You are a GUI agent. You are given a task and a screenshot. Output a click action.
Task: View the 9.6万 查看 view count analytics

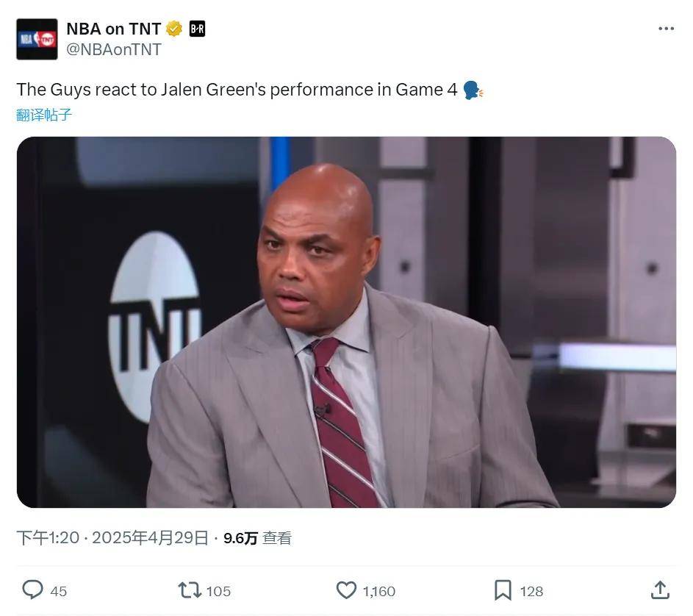(257, 538)
